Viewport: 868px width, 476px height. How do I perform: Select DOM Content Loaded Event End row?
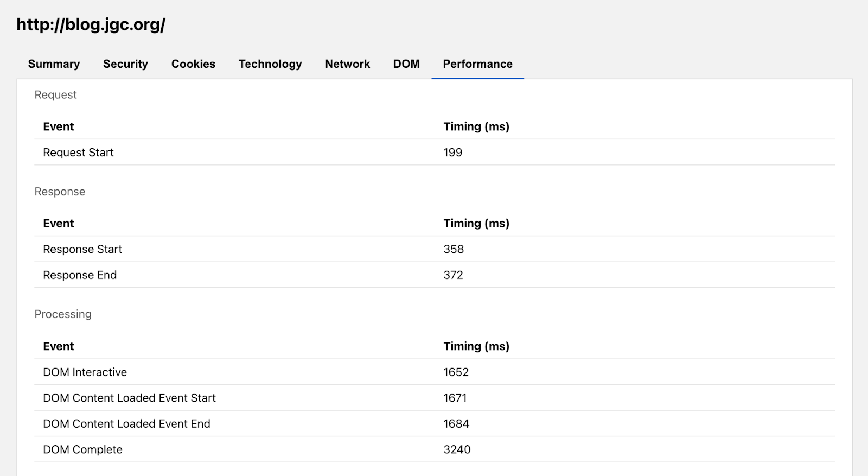pyautogui.click(x=435, y=424)
